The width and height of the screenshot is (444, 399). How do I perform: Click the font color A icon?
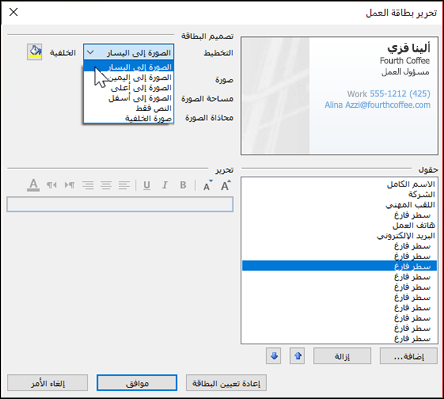33,185
